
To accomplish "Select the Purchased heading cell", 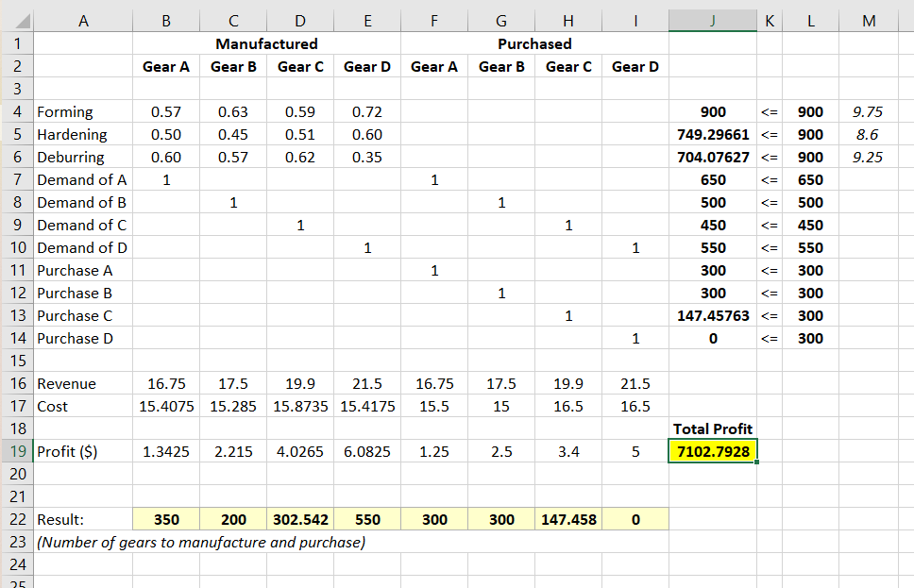I will (534, 43).
